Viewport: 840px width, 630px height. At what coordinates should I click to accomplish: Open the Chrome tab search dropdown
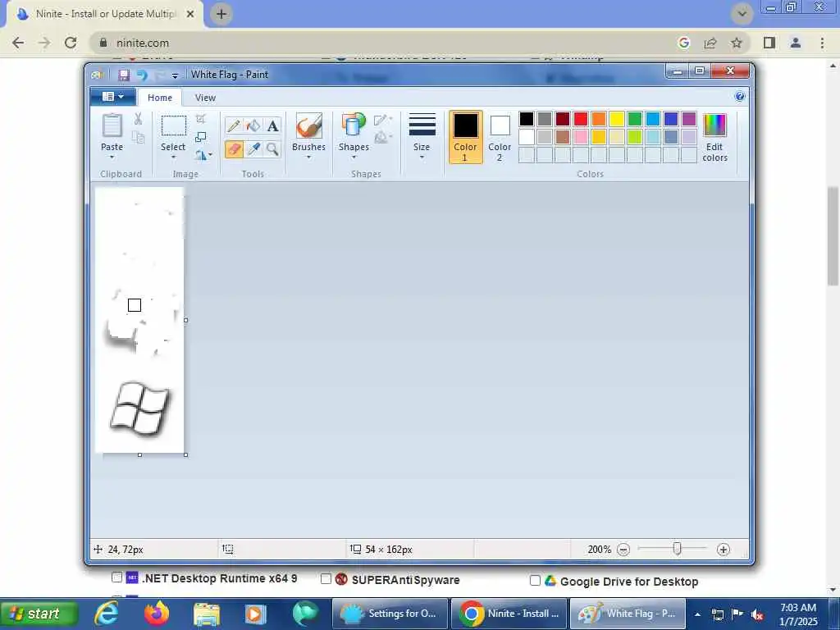coord(742,14)
